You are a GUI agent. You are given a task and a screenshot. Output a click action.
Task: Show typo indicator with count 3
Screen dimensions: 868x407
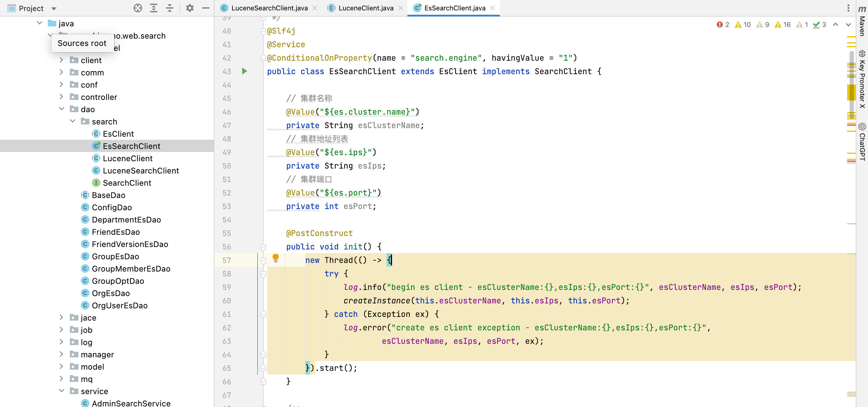[819, 25]
